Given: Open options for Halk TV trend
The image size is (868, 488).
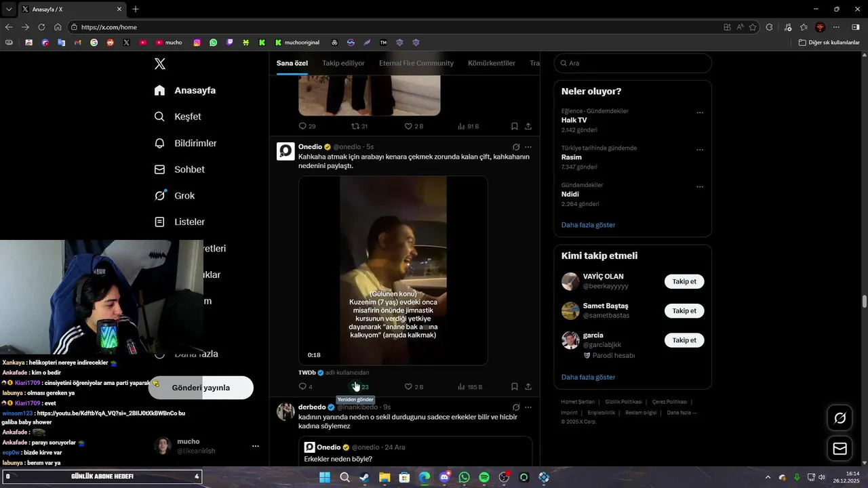Looking at the screenshot, I should pyautogui.click(x=700, y=113).
